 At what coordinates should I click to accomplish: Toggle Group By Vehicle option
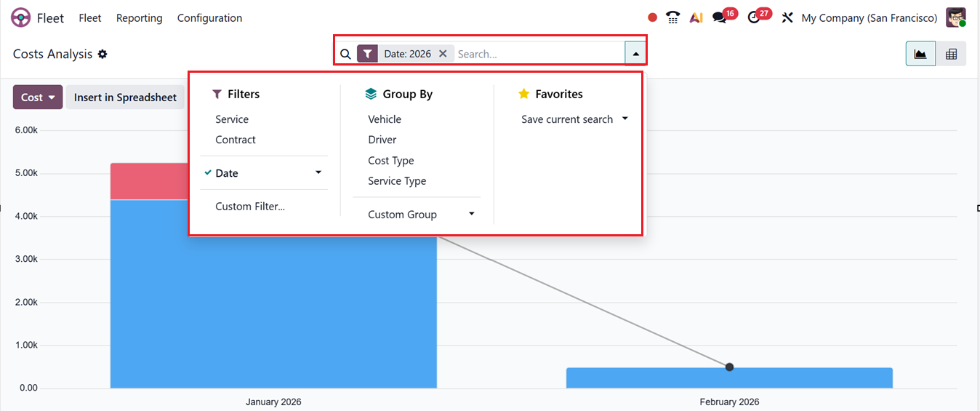coord(385,119)
